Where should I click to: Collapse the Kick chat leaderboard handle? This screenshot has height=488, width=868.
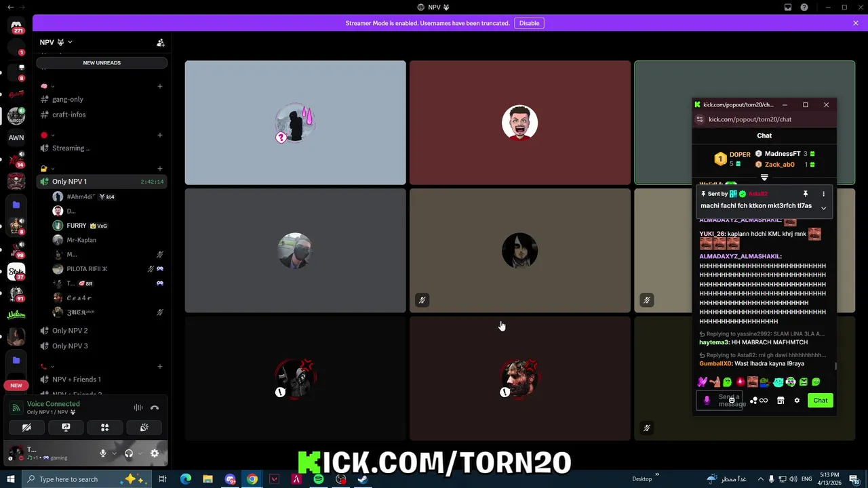click(x=764, y=178)
